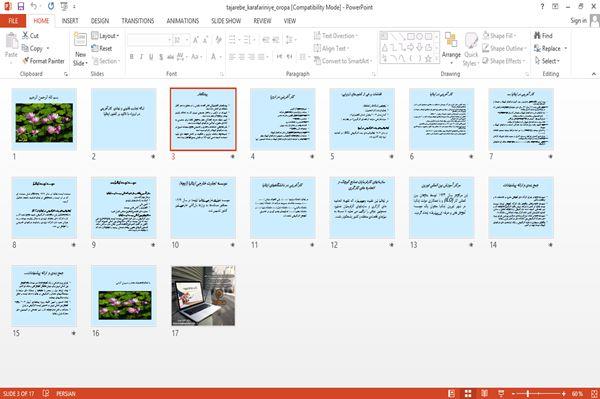Click the zoom in plus button
The width and height of the screenshot is (600, 399).
(x=564, y=394)
